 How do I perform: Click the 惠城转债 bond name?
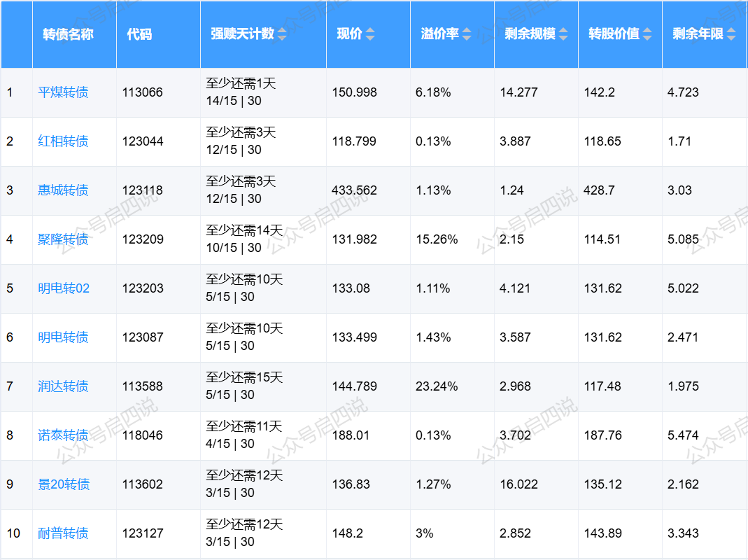63,190
